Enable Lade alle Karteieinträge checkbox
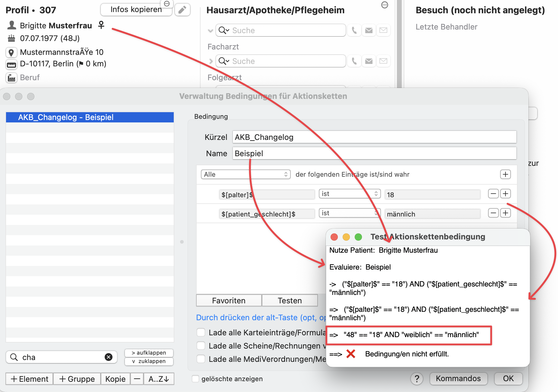The image size is (558, 392). coord(201,332)
